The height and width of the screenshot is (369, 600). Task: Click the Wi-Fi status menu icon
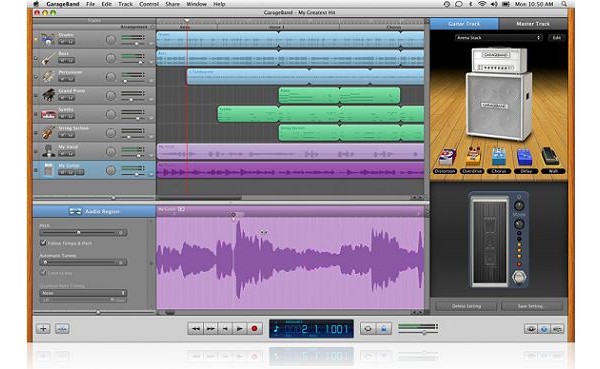(482, 4)
